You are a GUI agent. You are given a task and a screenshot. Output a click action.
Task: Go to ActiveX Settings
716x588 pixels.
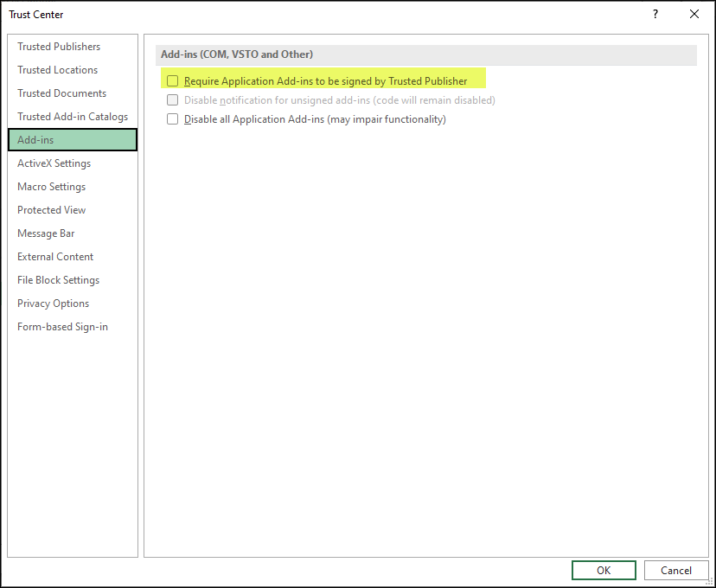coord(73,163)
